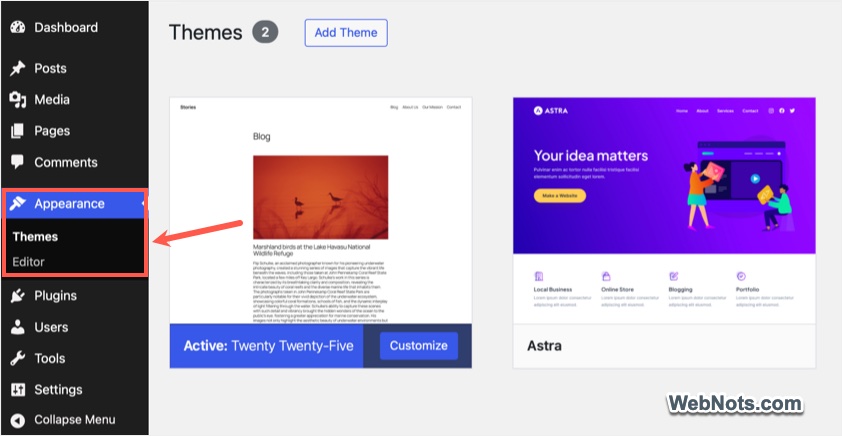Screen dimensions: 842x436
Task: Click the 'Your idea matters' headline
Action: 591,156
